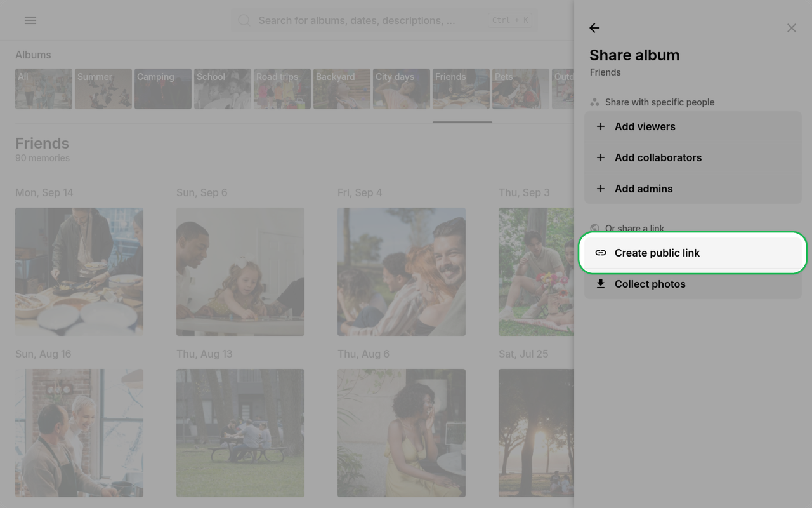812x508 pixels.
Task: Open the Summer album
Action: pyautogui.click(x=103, y=89)
